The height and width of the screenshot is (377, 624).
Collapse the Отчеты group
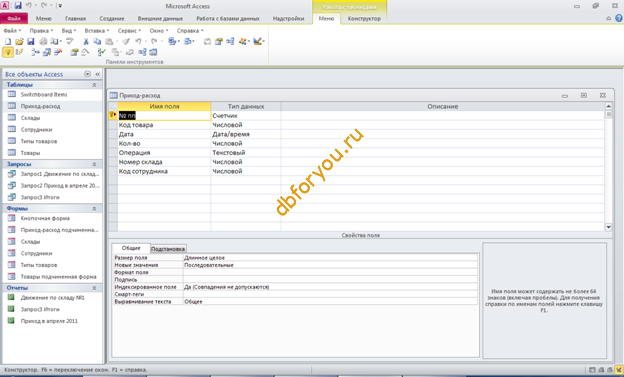tap(94, 288)
